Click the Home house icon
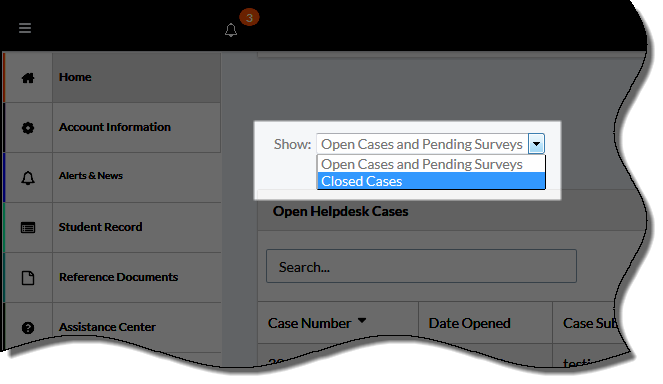 pyautogui.click(x=28, y=78)
